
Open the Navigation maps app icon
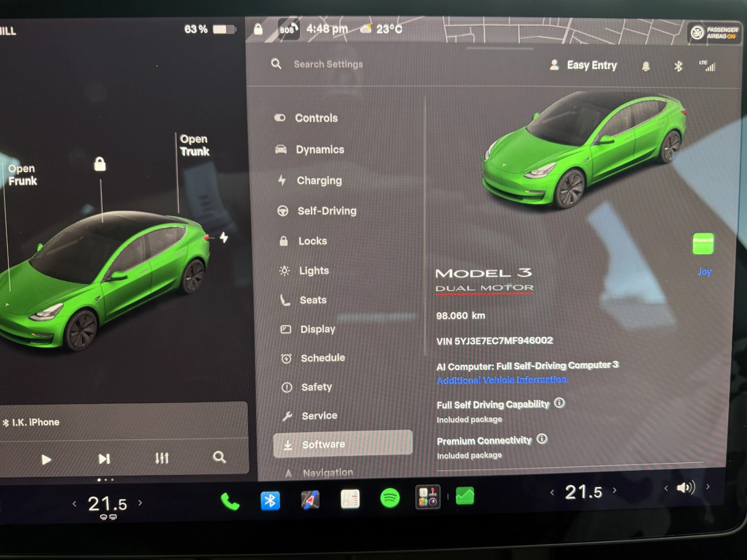(x=310, y=500)
